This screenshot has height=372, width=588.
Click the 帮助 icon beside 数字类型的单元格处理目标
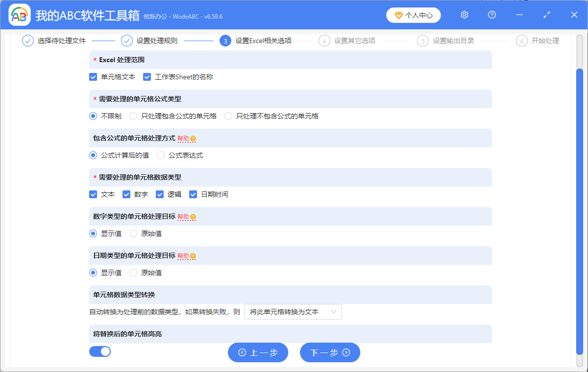click(x=193, y=216)
